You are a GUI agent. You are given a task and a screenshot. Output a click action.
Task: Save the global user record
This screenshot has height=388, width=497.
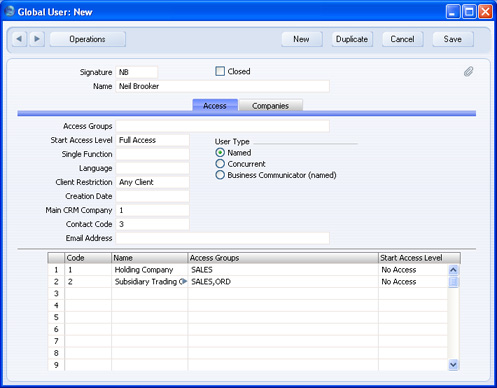(x=453, y=39)
